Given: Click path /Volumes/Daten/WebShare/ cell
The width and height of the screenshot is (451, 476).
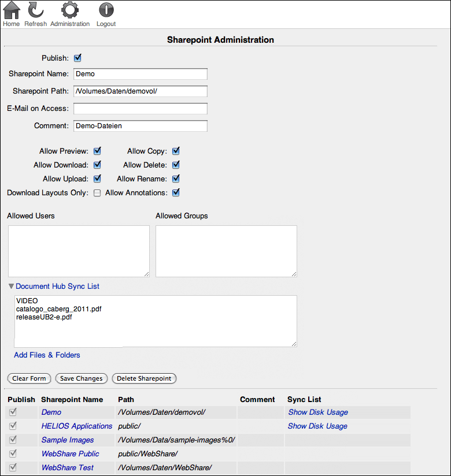Looking at the screenshot, I should [165, 468].
